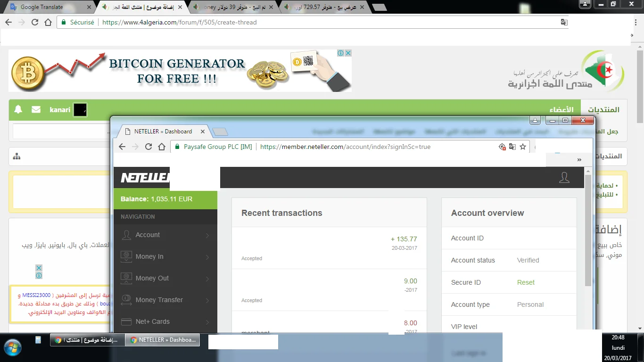The height and width of the screenshot is (362, 644).
Task: Open the Money Transfer submenu
Action: (x=165, y=300)
